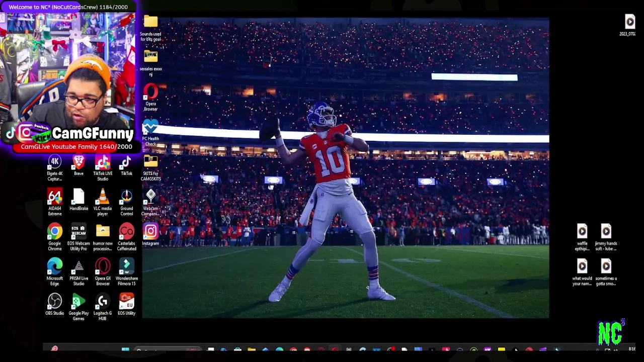Image resolution: width=644 pixels, height=362 pixels.
Task: Open EOS Webcam Utility Pro
Action: 78,238
